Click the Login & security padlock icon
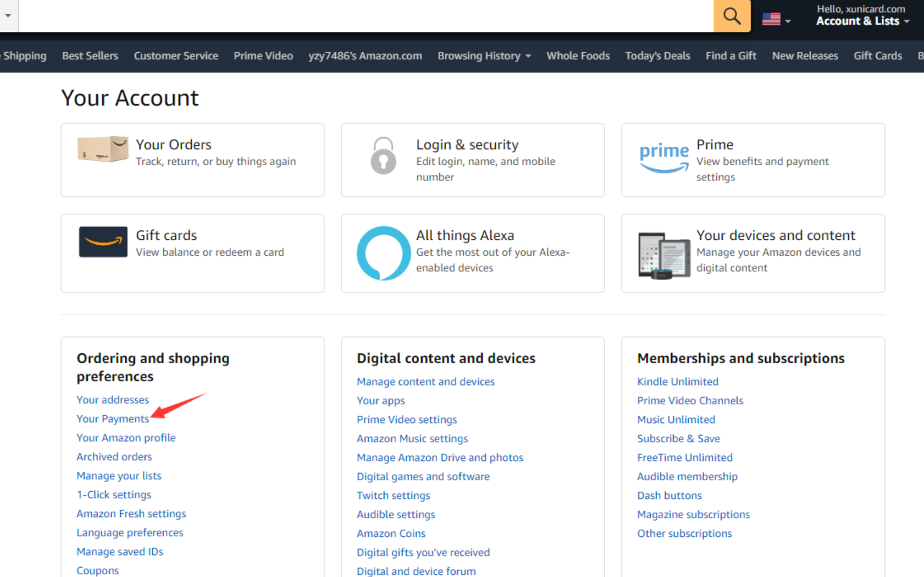924x577 pixels. click(383, 156)
